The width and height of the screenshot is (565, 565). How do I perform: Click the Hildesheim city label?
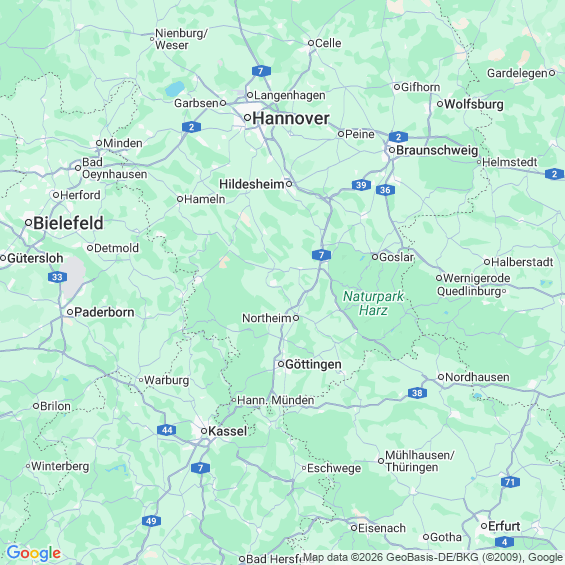click(252, 184)
